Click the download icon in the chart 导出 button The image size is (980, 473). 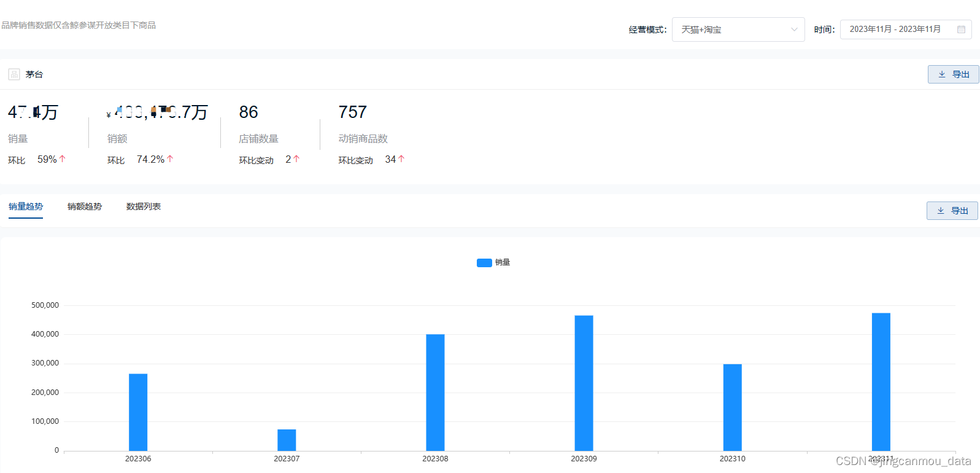tap(941, 211)
